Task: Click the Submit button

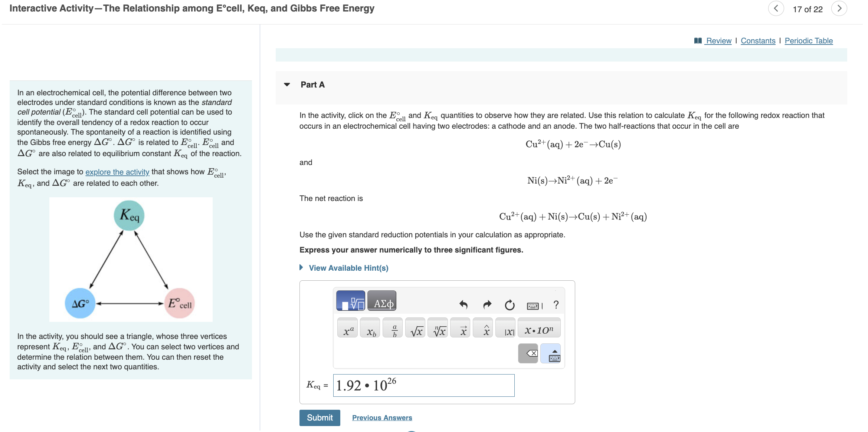Action: 320,418
